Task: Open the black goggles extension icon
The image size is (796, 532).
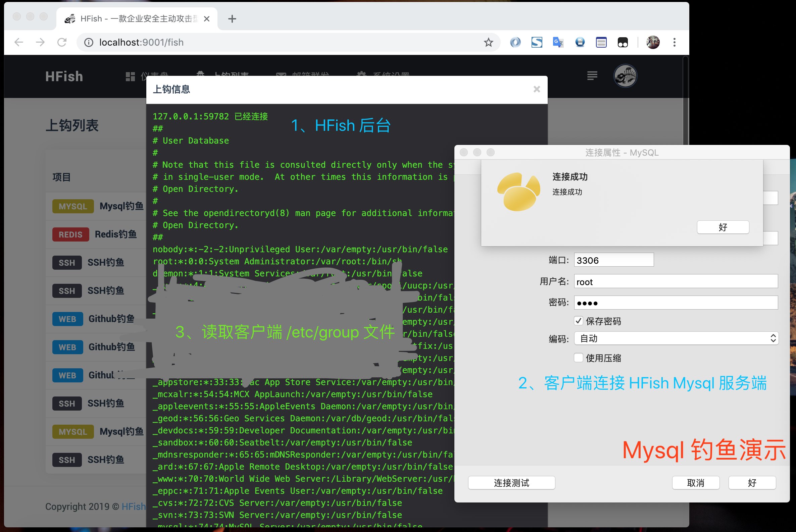Action: [623, 42]
